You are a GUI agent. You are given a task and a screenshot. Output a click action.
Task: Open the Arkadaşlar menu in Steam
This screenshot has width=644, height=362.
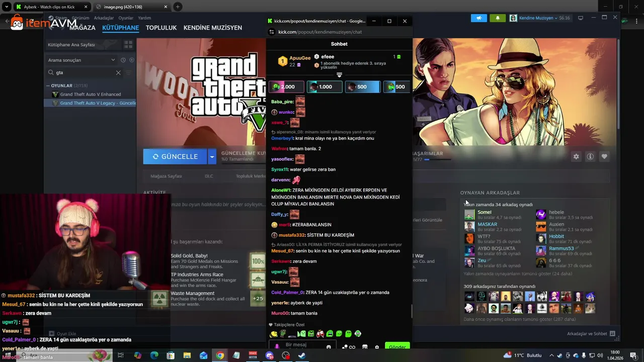104,18
